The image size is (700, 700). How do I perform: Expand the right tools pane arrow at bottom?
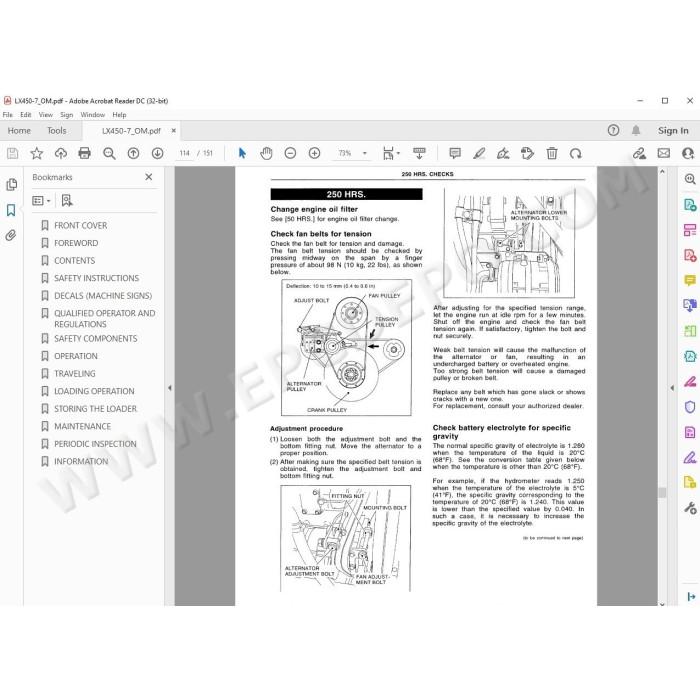pos(691,596)
